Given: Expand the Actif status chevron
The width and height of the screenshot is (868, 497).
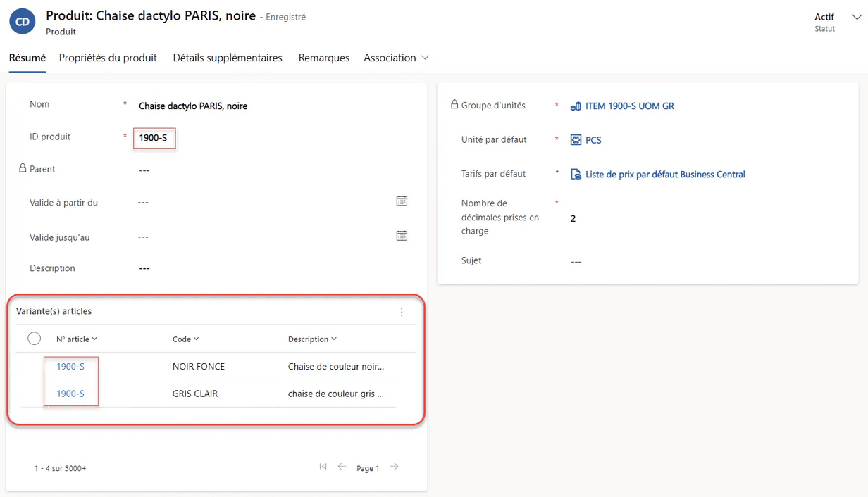Looking at the screenshot, I should (857, 18).
